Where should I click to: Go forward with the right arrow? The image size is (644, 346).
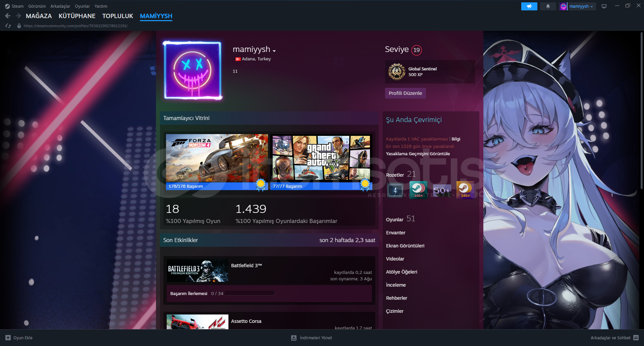pos(18,16)
